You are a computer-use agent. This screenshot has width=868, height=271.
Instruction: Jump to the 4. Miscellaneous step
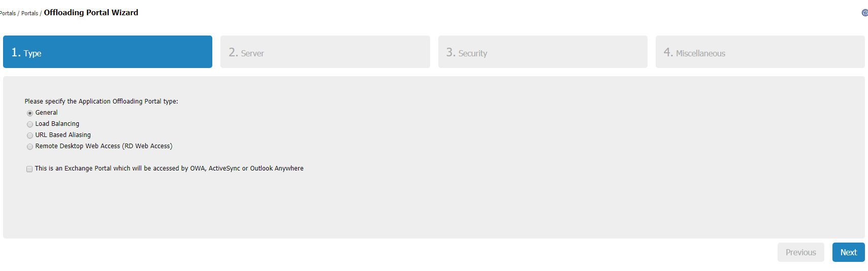click(x=760, y=52)
